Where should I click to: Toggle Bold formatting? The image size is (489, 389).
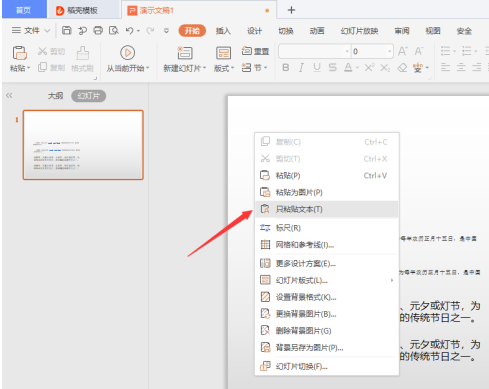tap(286, 68)
